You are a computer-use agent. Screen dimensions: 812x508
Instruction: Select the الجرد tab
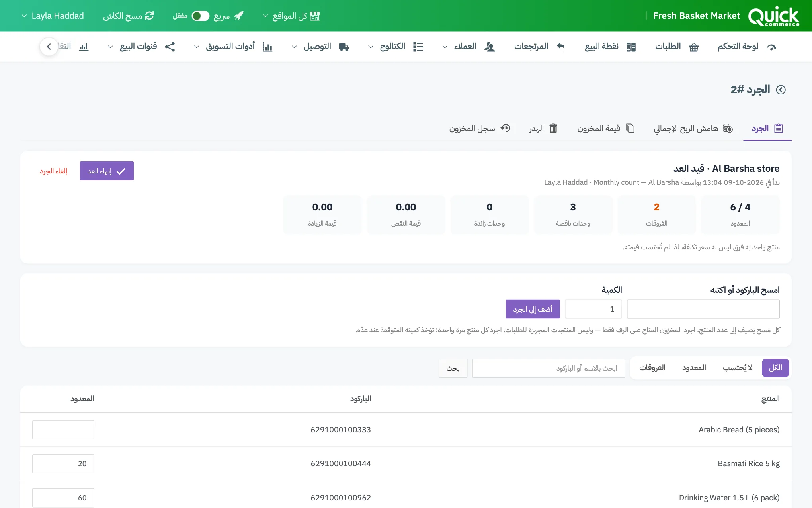[767, 128]
